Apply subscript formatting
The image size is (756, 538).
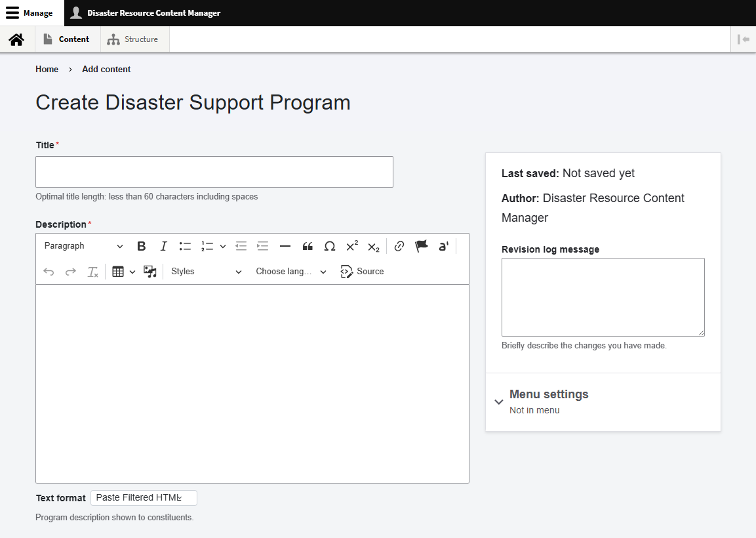(374, 246)
